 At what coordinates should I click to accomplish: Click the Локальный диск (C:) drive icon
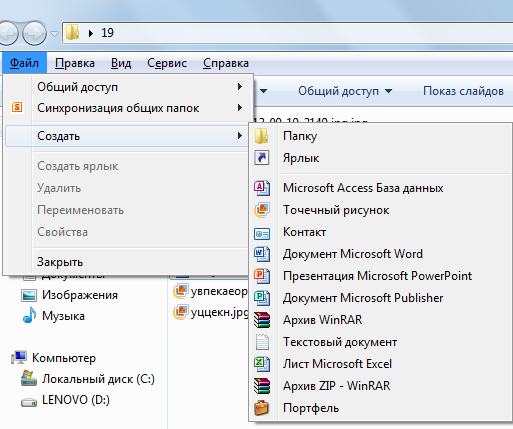coord(29,378)
